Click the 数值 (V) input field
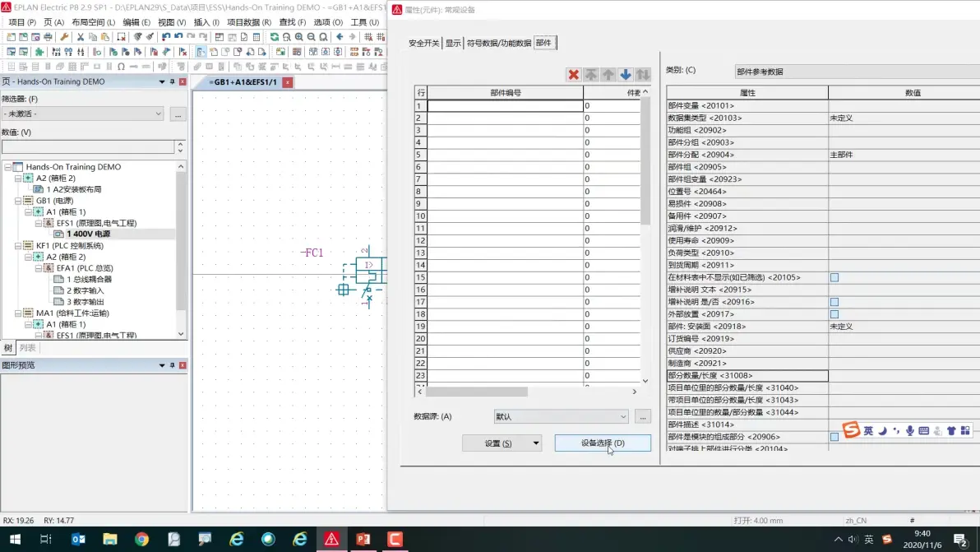 click(x=88, y=146)
